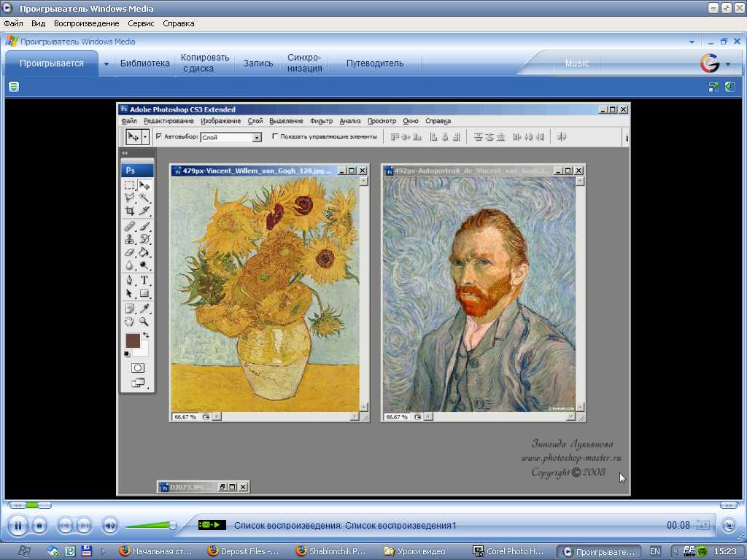Select the Paint Bucket tool
Image resolution: width=747 pixels, height=560 pixels.
pos(144,252)
